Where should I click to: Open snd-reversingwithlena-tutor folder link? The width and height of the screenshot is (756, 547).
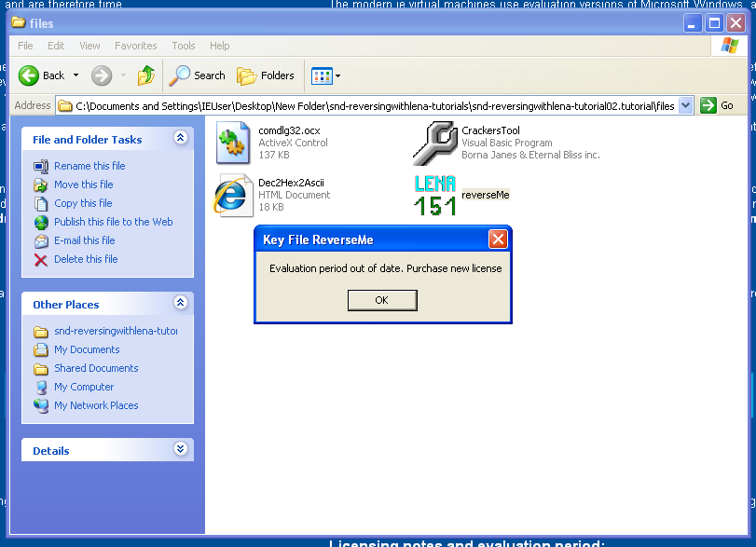pyautogui.click(x=116, y=331)
